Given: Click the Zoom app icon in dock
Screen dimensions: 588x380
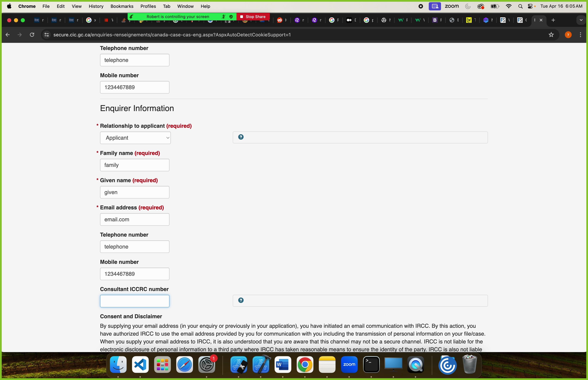Looking at the screenshot, I should pos(349,364).
